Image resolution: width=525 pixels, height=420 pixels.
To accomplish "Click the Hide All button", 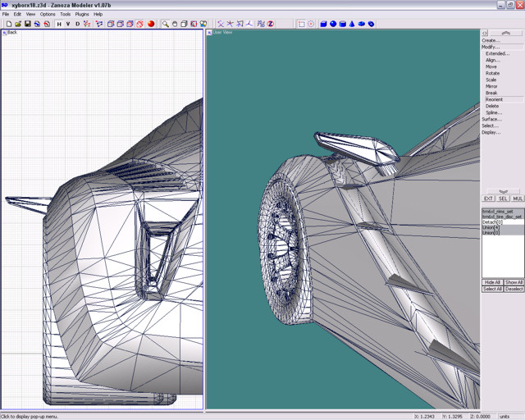I will 492,282.
